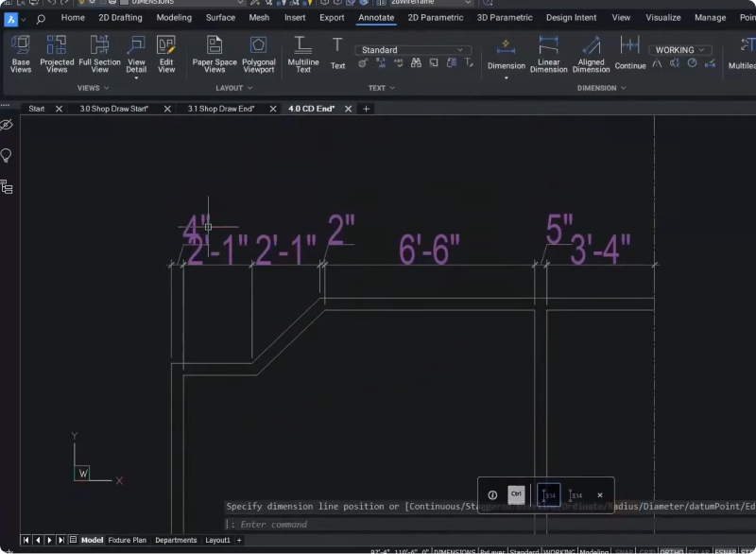This screenshot has width=756, height=554.
Task: Select the Continue dimension tool
Action: pos(629,53)
